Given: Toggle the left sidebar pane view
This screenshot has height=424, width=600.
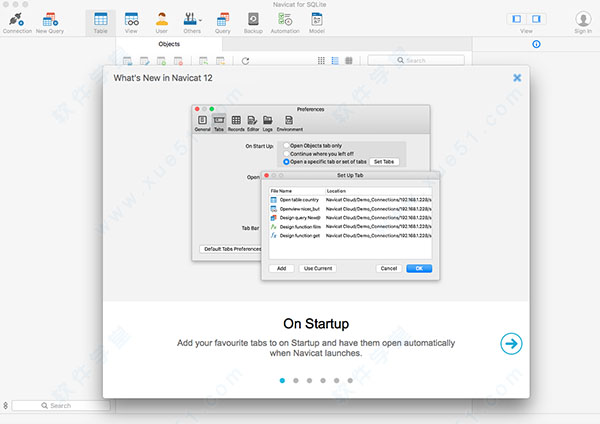Looking at the screenshot, I should pyautogui.click(x=517, y=19).
